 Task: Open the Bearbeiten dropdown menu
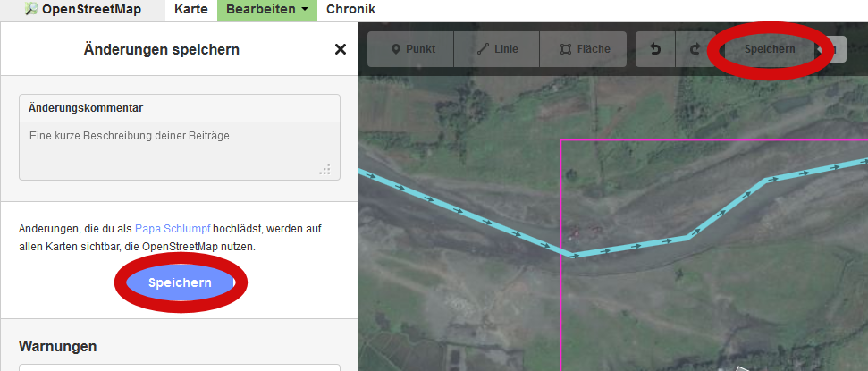[267, 10]
